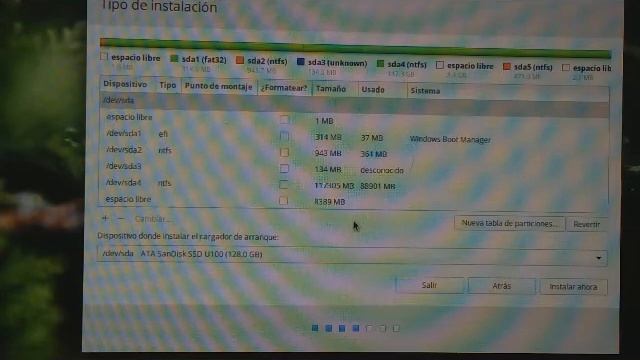
Task: Click the Tipo column header
Action: coord(168,85)
